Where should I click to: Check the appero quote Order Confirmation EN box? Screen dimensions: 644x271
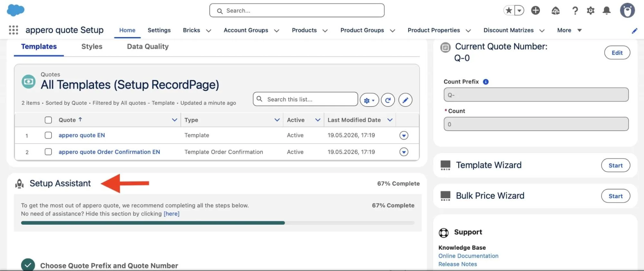48,152
